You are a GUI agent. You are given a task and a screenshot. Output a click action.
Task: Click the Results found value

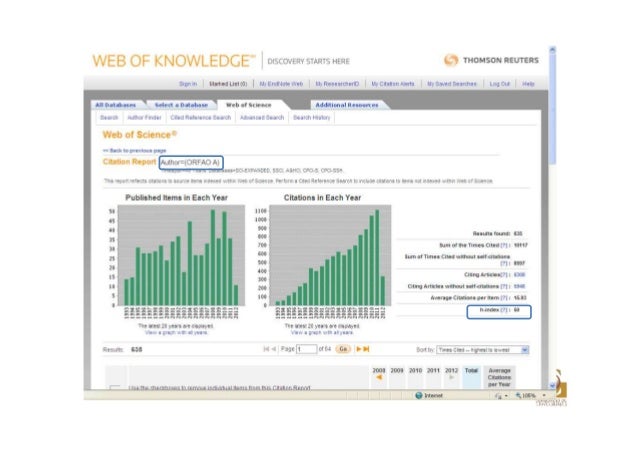(518, 234)
